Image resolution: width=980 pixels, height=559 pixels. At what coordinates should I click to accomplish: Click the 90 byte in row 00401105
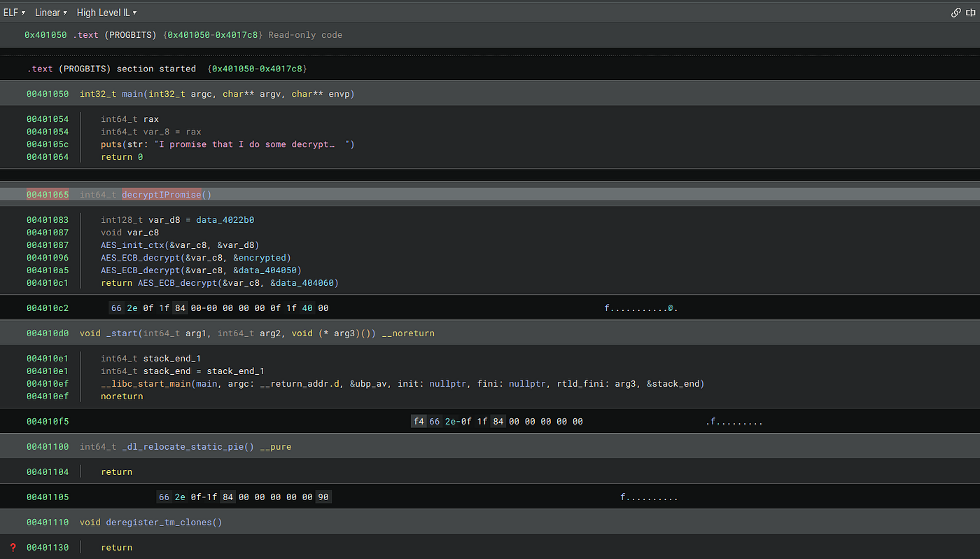pos(323,497)
